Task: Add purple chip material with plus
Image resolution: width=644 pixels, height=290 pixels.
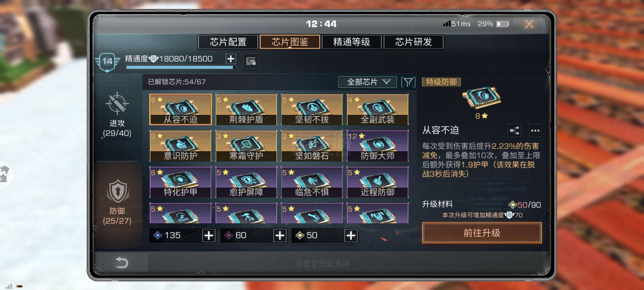Action: 279,235
